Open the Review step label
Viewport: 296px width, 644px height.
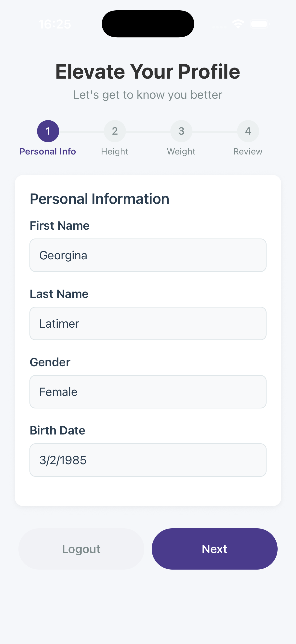(248, 151)
